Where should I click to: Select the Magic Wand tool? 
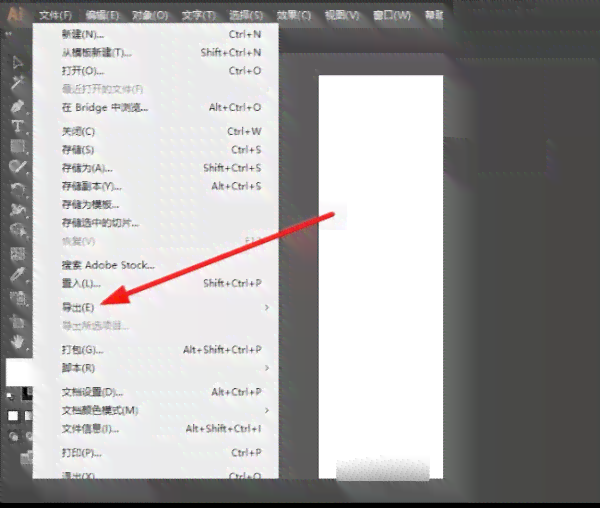[18, 83]
